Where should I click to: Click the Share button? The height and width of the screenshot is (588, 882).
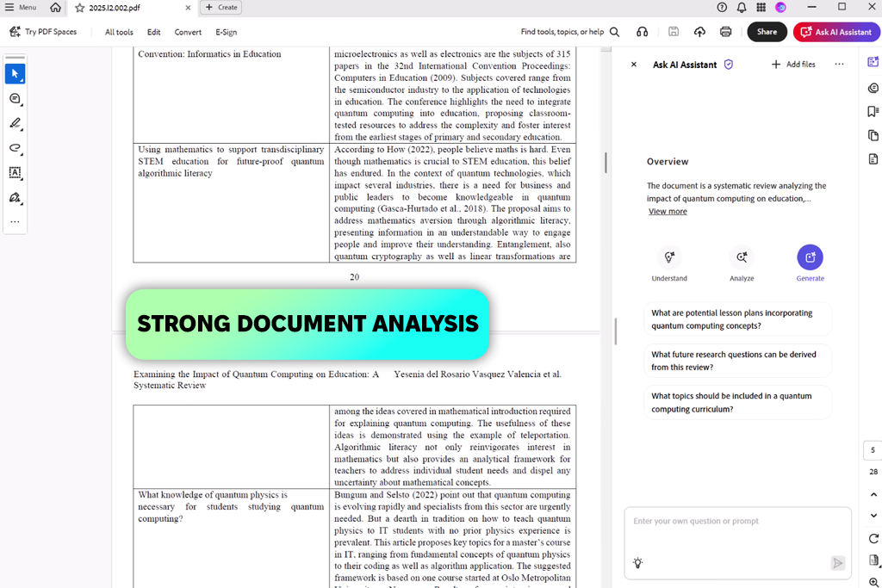coord(767,32)
